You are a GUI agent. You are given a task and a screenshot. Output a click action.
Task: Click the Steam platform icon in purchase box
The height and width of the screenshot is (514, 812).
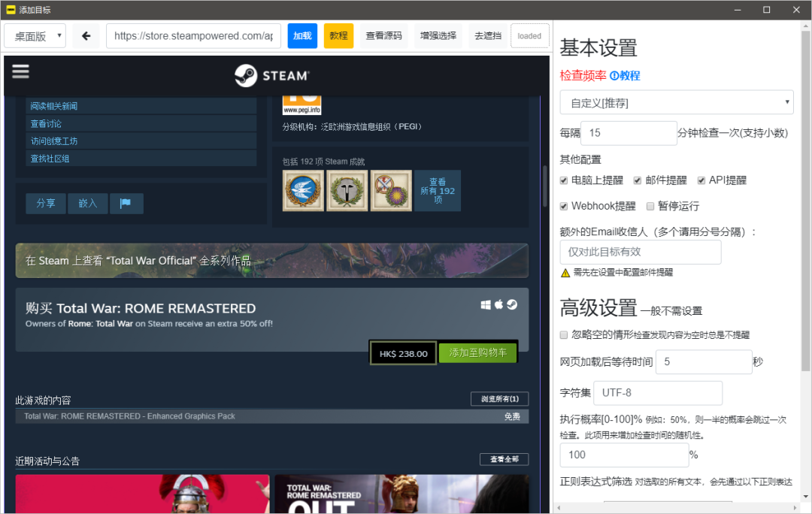pos(512,304)
